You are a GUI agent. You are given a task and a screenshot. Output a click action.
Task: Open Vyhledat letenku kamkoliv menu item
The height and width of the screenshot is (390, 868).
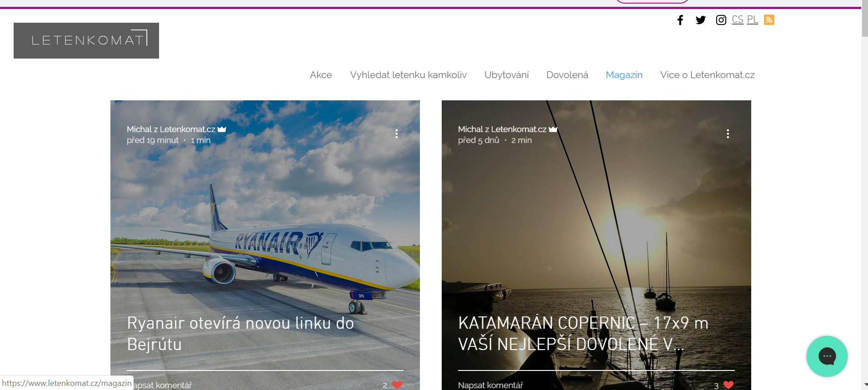point(408,75)
